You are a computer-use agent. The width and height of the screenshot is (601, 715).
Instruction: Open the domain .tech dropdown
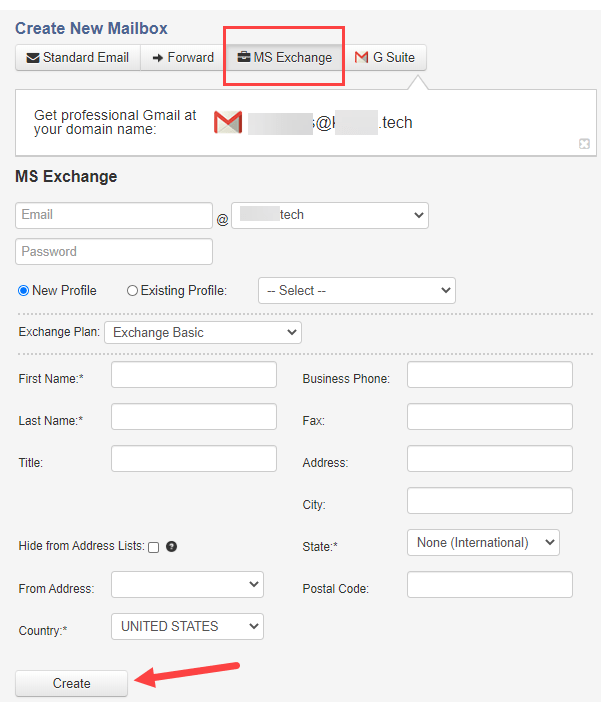[330, 215]
